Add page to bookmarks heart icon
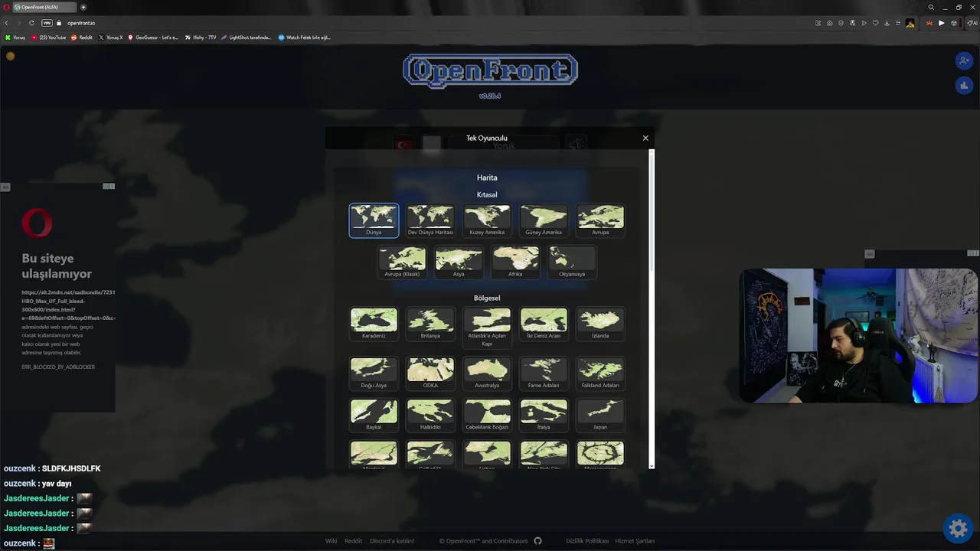Viewport: 980px width, 551px height. [875, 23]
